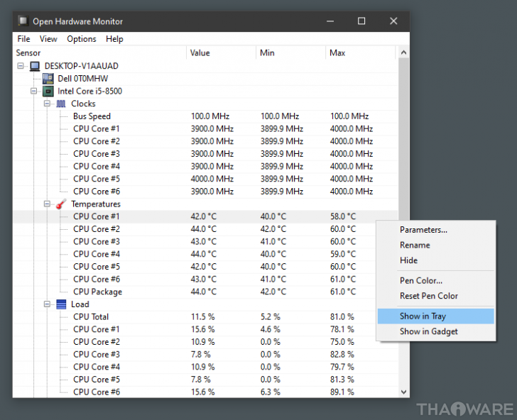Click the 58.0 °C max temperature cell

[x=343, y=216]
